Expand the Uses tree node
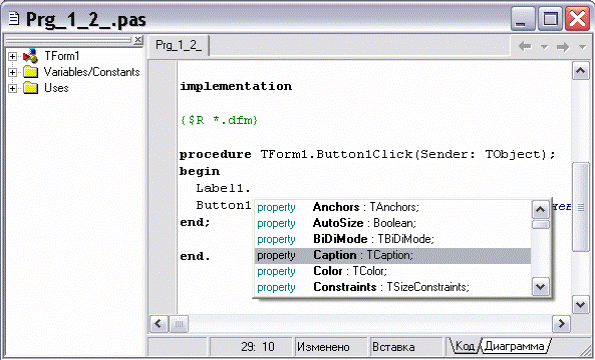 (x=13, y=88)
